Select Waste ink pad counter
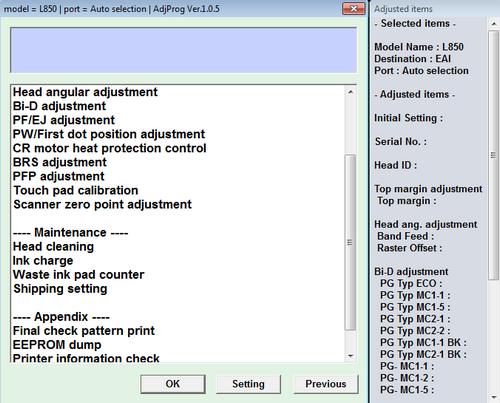500x403 pixels. 78,274
